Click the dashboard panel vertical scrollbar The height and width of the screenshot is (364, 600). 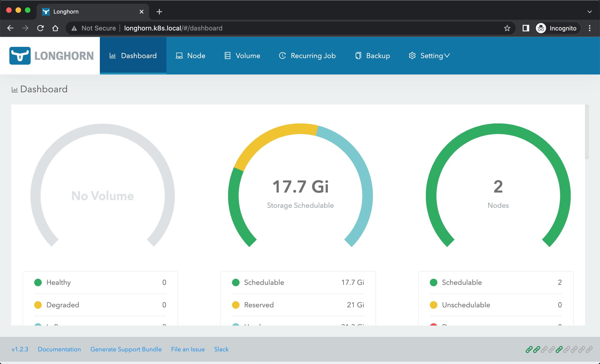587,132
